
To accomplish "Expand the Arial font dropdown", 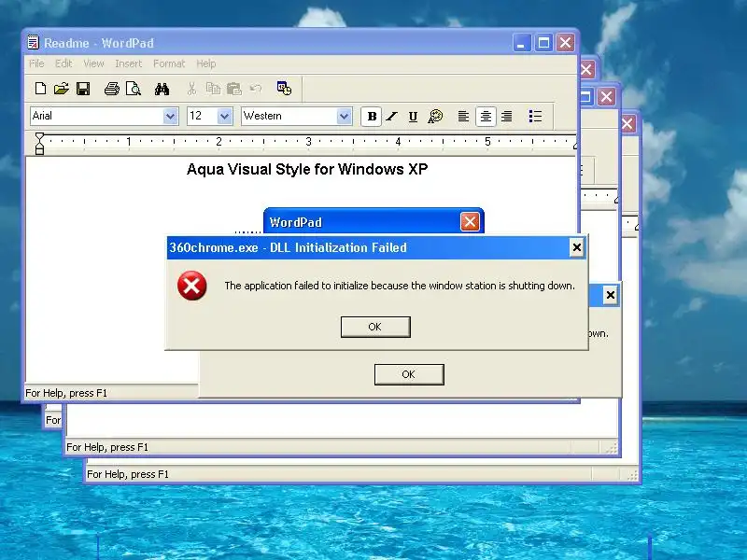I will 170,116.
